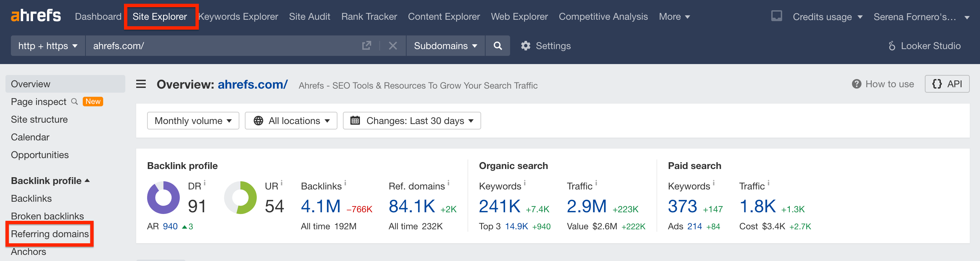
Task: Click Paid search Traffic info icon
Action: point(769,183)
